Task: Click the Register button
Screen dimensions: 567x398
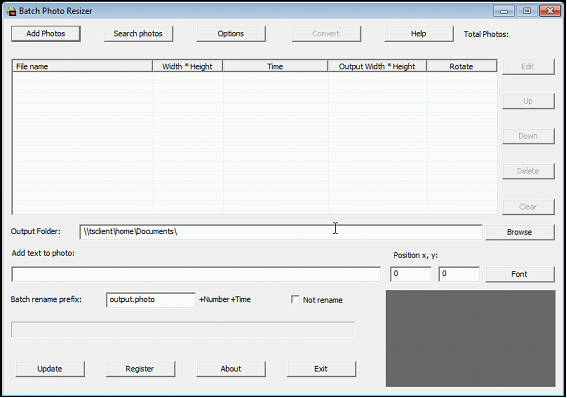Action: coord(140,369)
